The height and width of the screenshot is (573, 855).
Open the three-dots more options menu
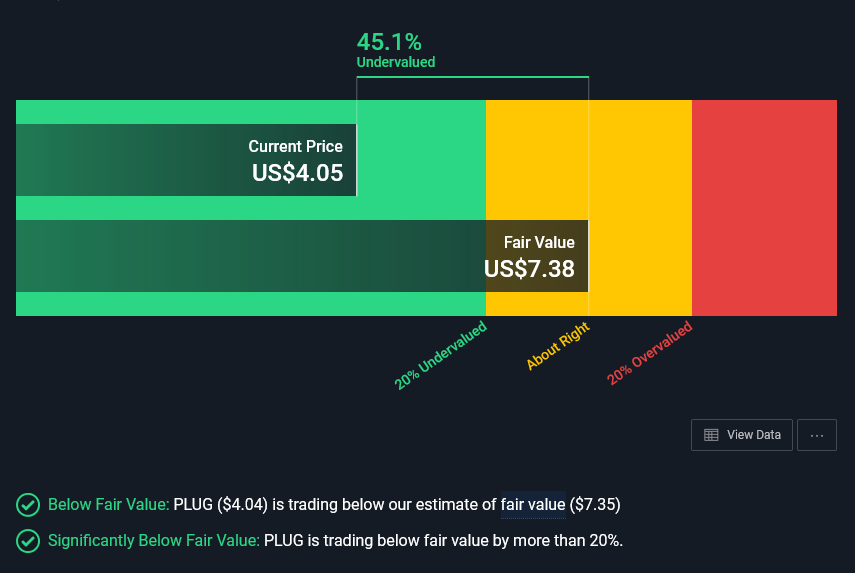817,435
